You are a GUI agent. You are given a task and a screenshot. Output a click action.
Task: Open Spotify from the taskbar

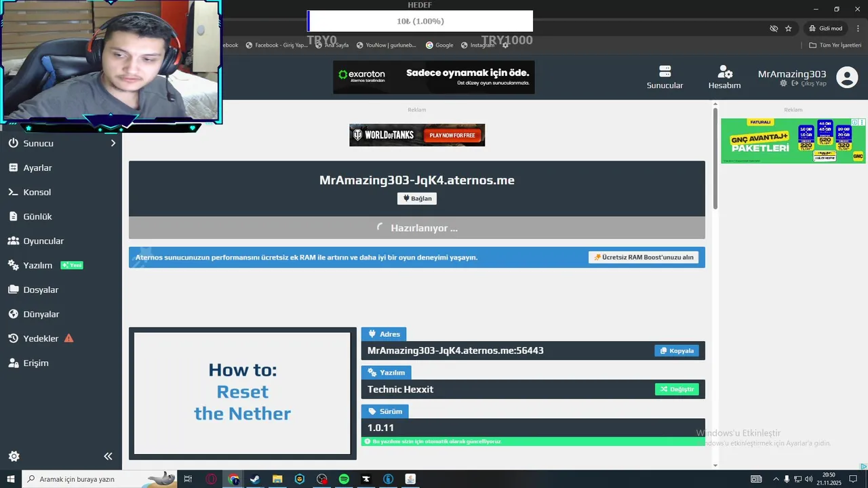(344, 479)
